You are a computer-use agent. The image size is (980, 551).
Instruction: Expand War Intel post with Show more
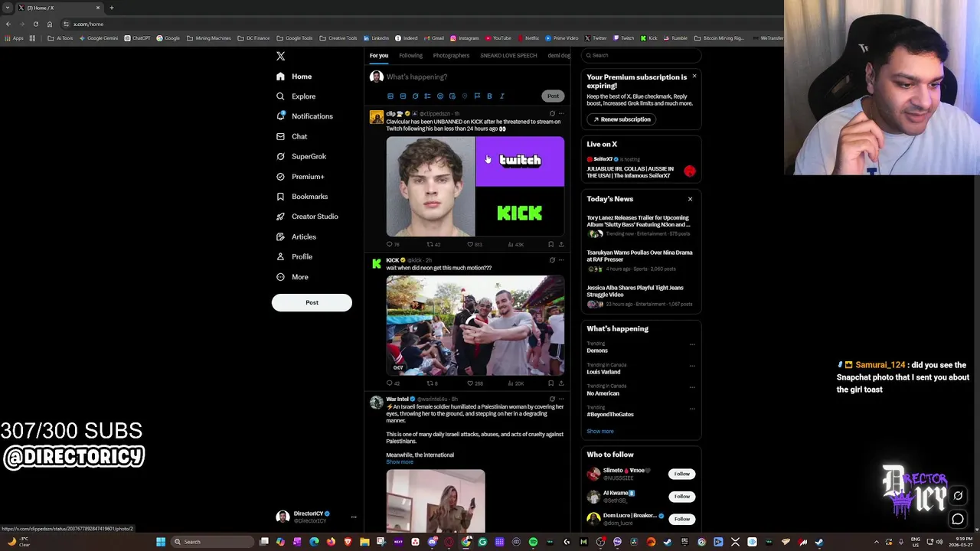(400, 462)
